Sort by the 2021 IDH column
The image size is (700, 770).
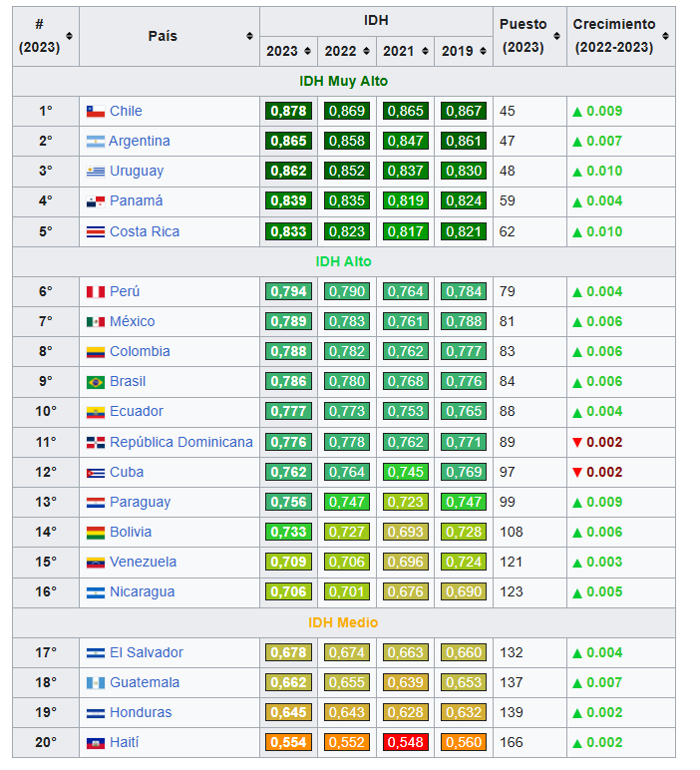click(425, 51)
